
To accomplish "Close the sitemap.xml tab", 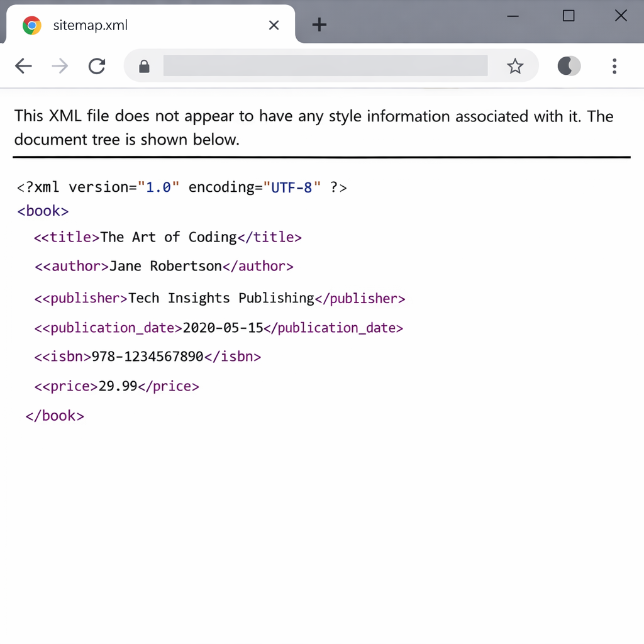I will (274, 25).
